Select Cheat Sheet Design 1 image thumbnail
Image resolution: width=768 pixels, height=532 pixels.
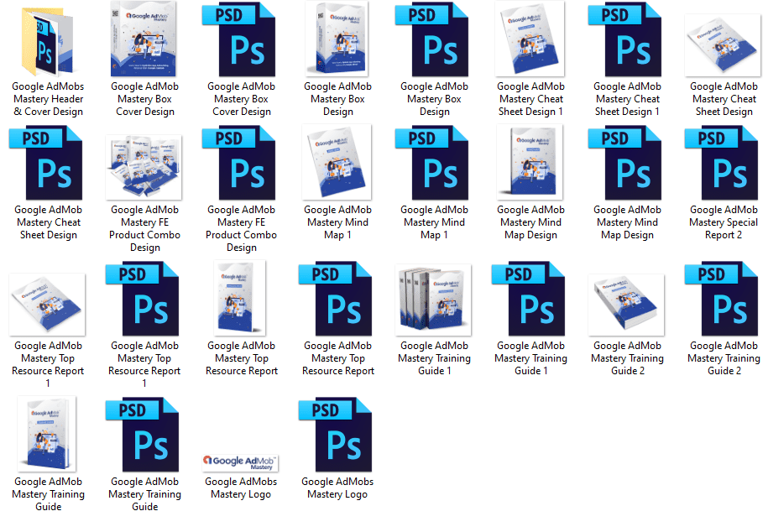(x=530, y=39)
